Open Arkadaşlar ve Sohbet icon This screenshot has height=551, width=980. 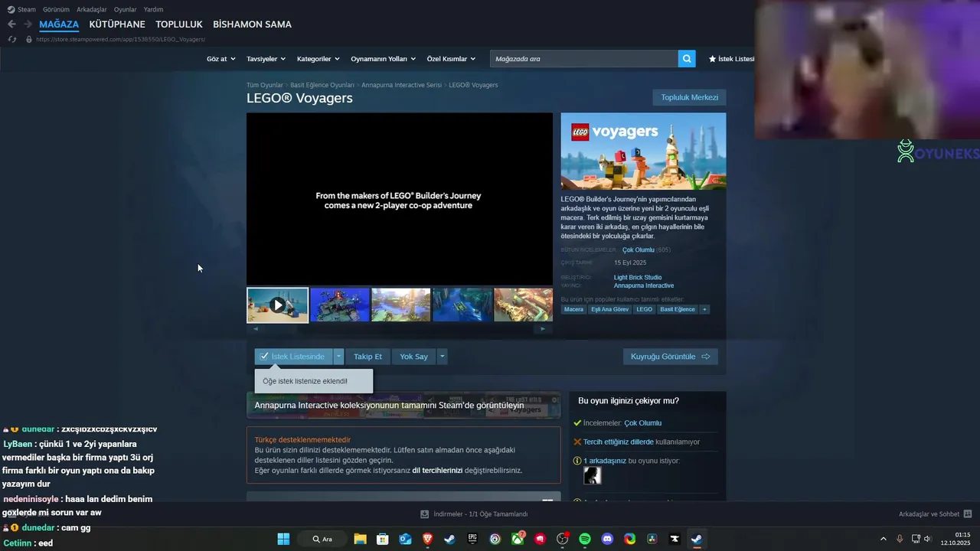point(968,514)
